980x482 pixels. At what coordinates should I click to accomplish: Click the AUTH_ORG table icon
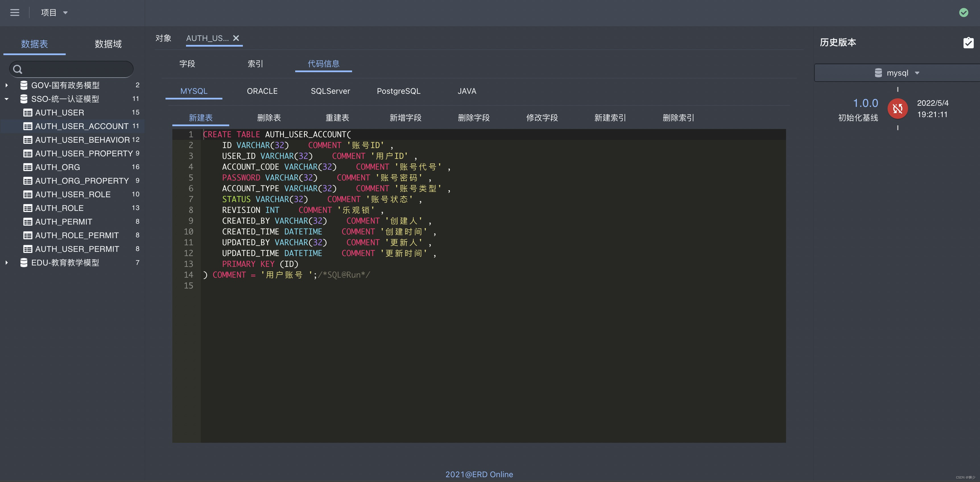tap(27, 167)
